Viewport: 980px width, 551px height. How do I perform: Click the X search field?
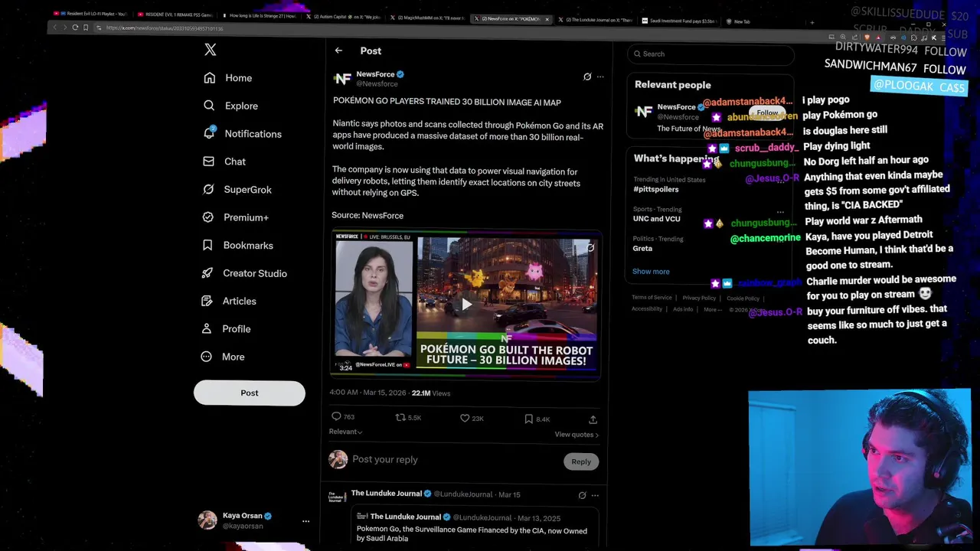[x=710, y=54]
